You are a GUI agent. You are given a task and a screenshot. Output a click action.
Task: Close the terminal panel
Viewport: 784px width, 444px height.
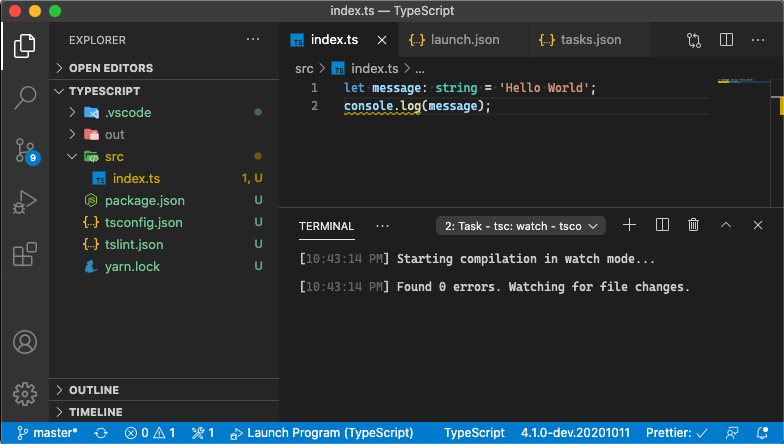758,225
